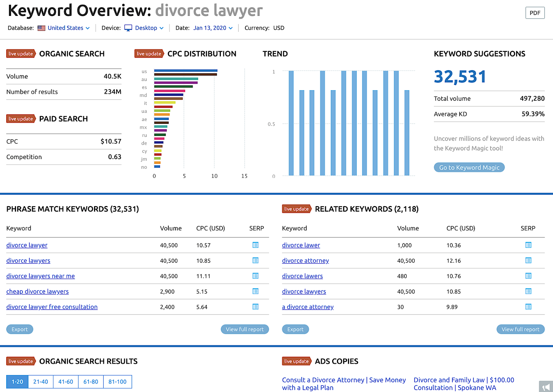Open SERP icon for divorce lawyers near me
Image resolution: width=553 pixels, height=392 pixels.
(x=255, y=276)
